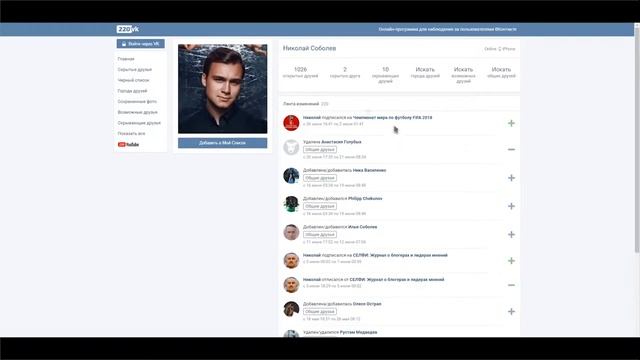Image resolution: width=640 pixels, height=360 pixels.
Task: Click the Николай Соболев profile name heading
Action: click(x=309, y=48)
